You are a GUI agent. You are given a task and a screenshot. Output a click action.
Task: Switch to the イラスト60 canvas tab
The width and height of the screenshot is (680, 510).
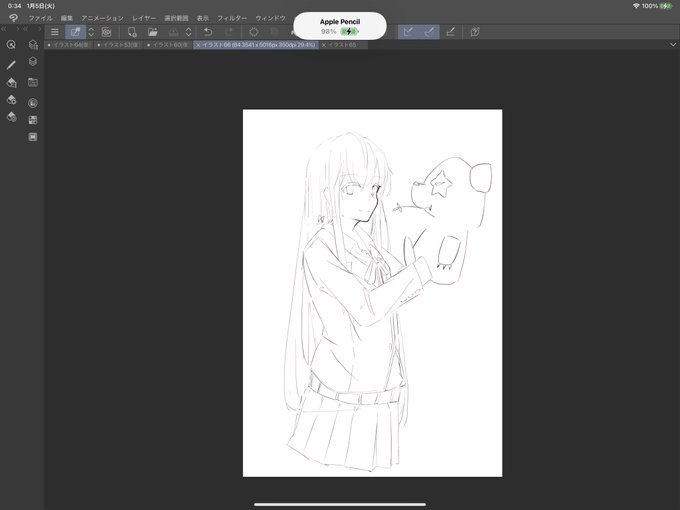[x=168, y=45]
